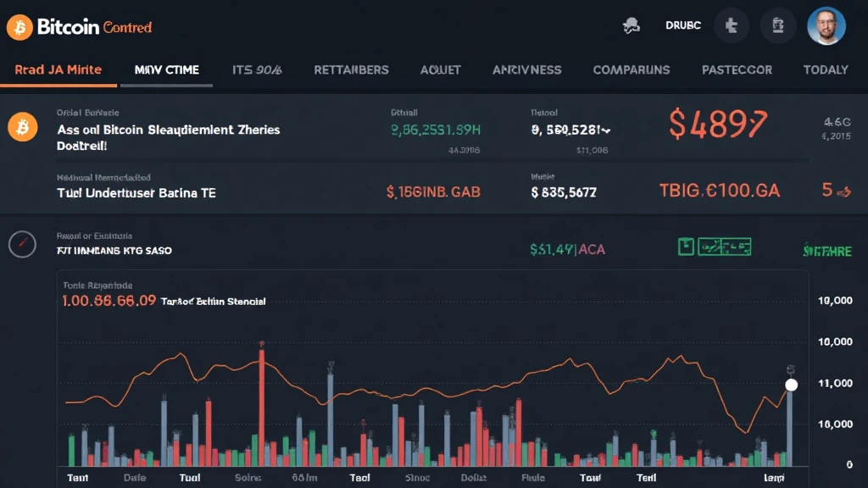Switch to the Rrad JA Mirite tab
This screenshot has height=488, width=868.
[x=58, y=69]
